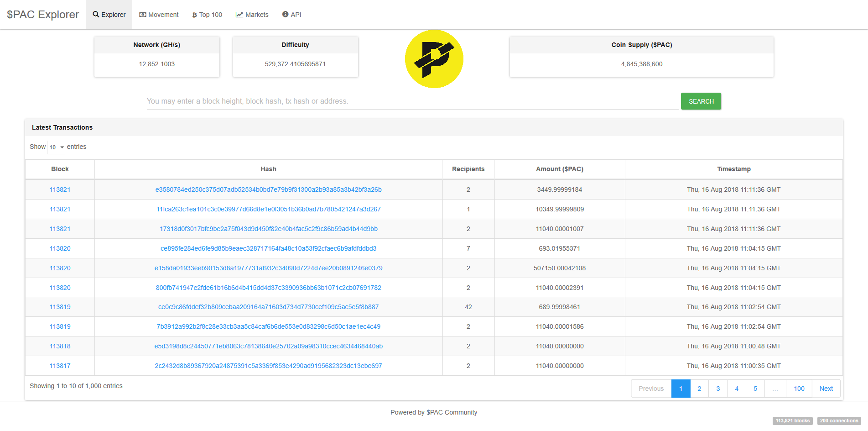Viewport: 868px width, 431px height.
Task: Go to pagination page 1
Action: 681,389
